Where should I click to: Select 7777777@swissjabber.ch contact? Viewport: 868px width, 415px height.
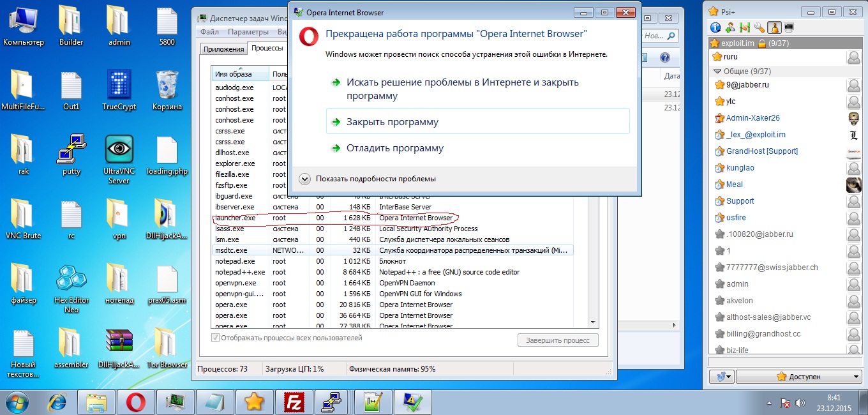[786, 268]
